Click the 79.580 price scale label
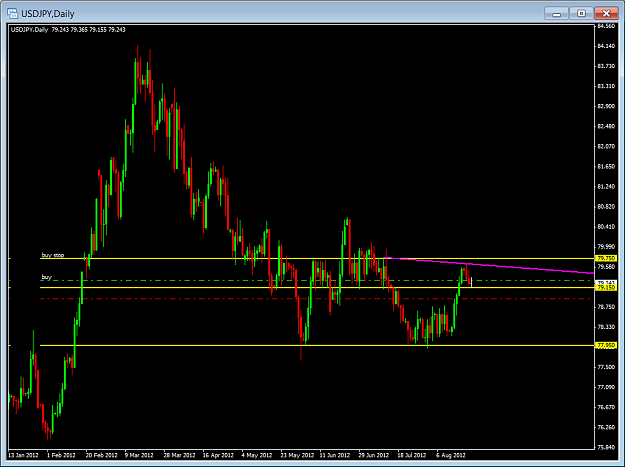 (606, 267)
